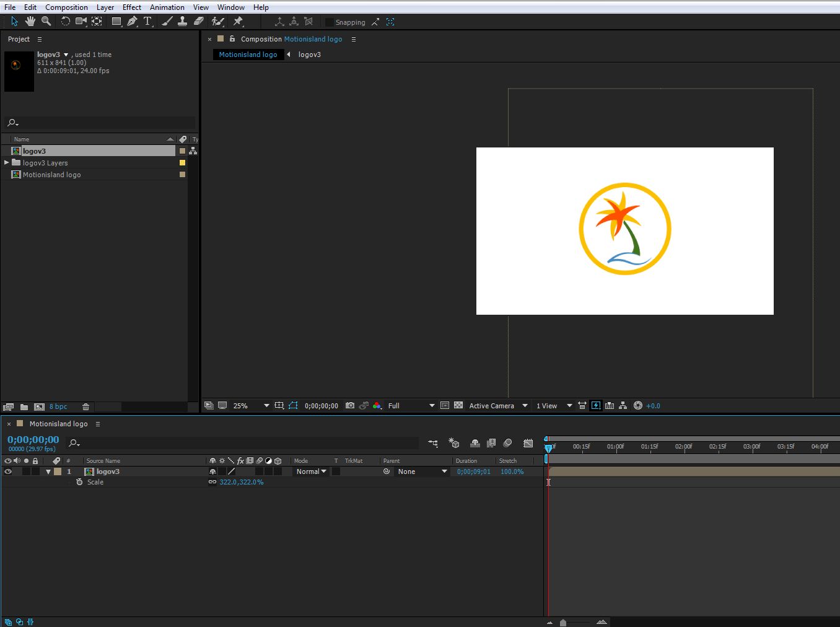Image resolution: width=840 pixels, height=627 pixels.
Task: Click yellow label of logov3 Layers folder
Action: pos(182,162)
